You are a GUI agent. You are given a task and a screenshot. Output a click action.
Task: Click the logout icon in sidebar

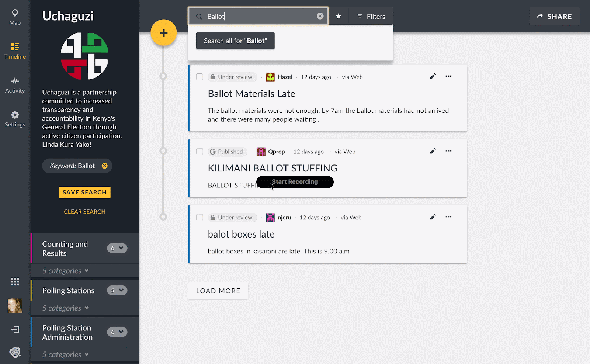[x=15, y=329]
